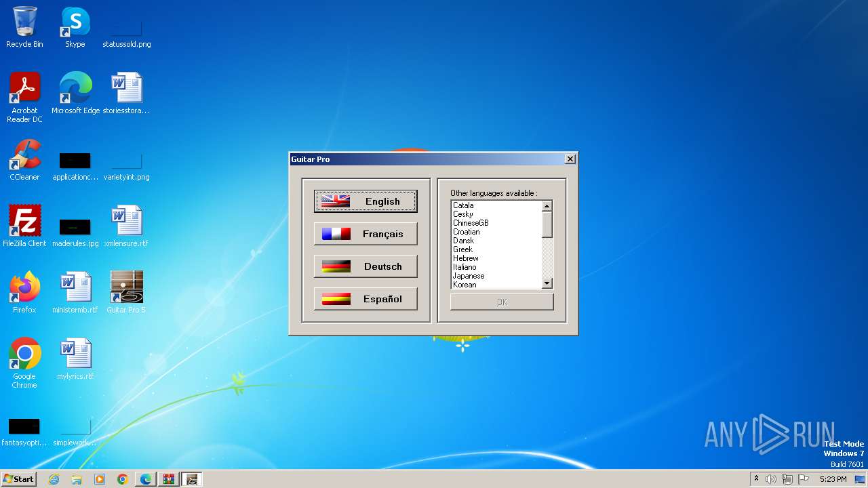This screenshot has width=868, height=488.
Task: Select Japanese in the languages list
Action: click(497, 276)
